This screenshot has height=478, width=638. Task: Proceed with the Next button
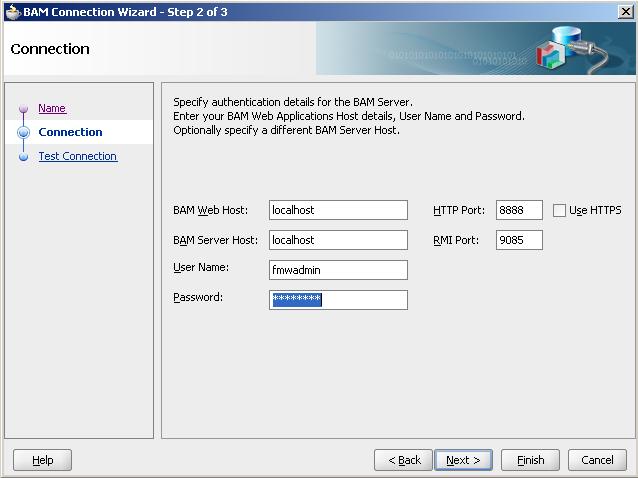pos(463,460)
